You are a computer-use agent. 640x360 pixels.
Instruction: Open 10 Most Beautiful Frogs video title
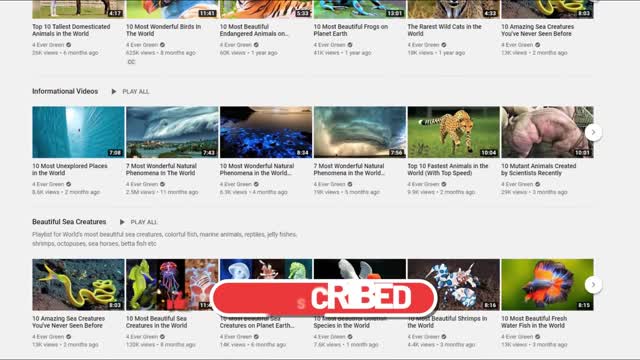coord(351,30)
